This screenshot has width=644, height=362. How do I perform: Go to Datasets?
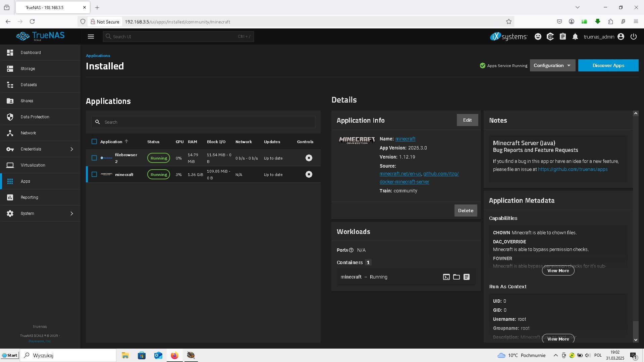40,85
